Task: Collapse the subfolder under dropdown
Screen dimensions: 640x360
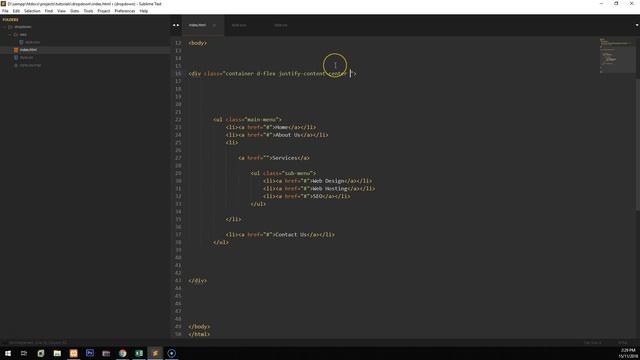Action: click(x=10, y=35)
